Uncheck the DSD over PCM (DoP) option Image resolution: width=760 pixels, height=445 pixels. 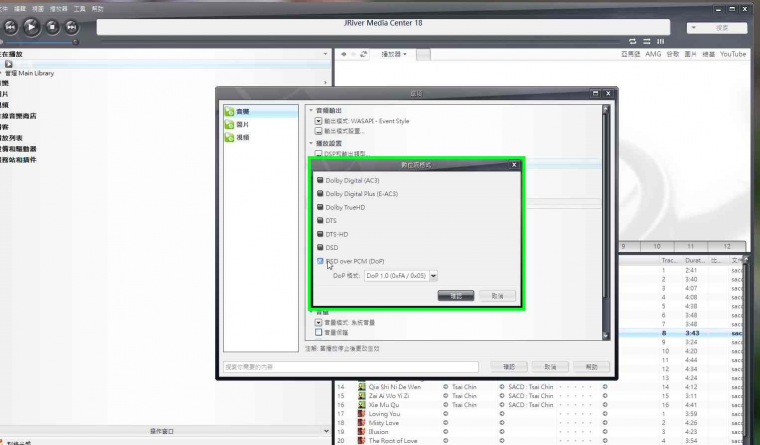point(320,261)
